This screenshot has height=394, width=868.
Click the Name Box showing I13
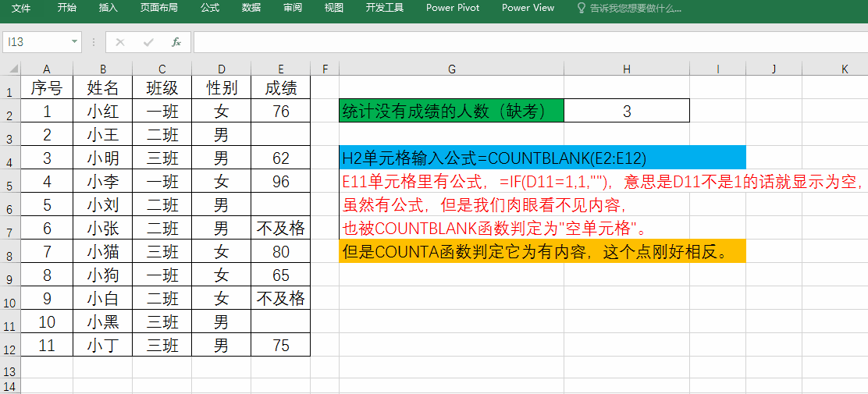(x=36, y=42)
